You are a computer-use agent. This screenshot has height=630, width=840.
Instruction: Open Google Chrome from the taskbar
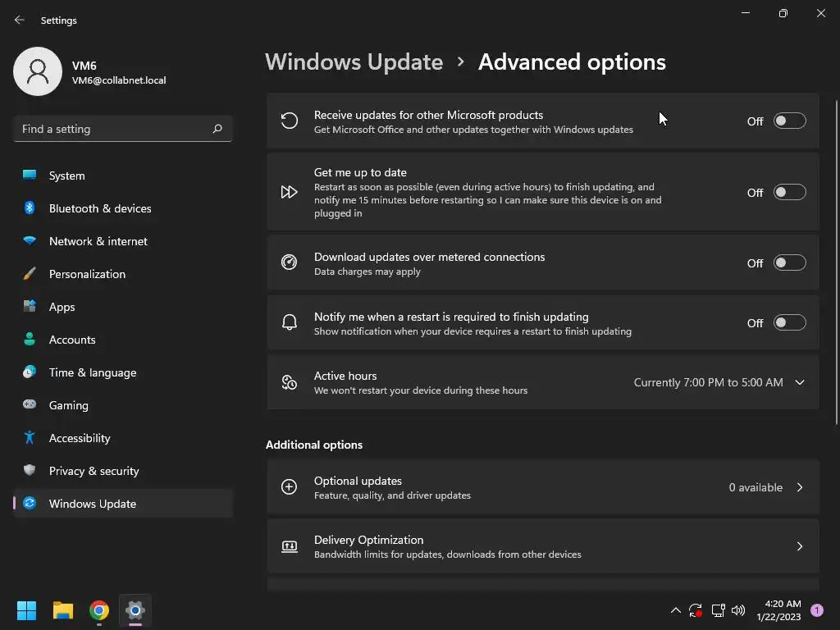(x=99, y=610)
